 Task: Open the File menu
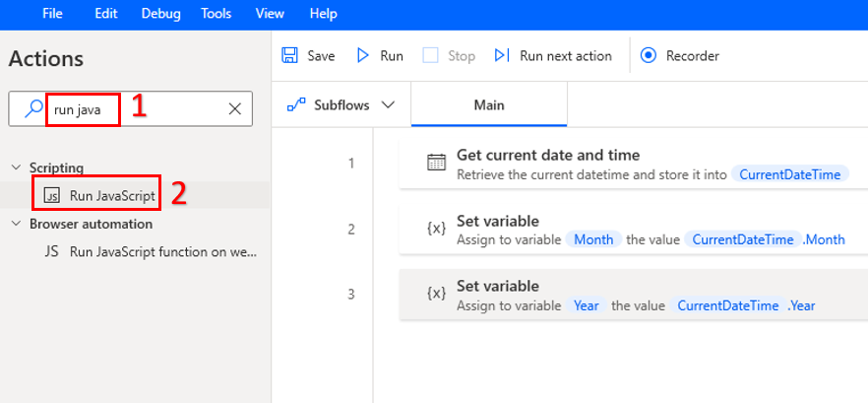click(x=53, y=14)
